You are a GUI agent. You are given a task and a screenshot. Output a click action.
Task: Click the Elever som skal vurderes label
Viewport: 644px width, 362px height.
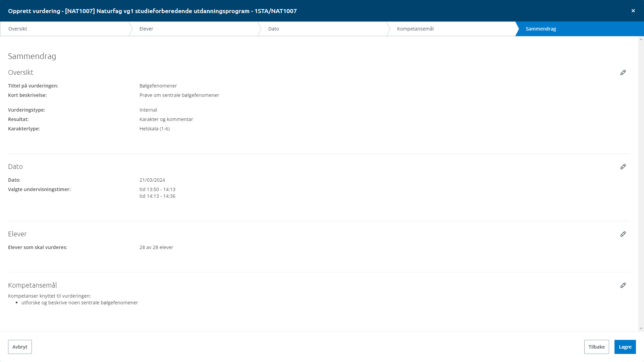(x=38, y=247)
